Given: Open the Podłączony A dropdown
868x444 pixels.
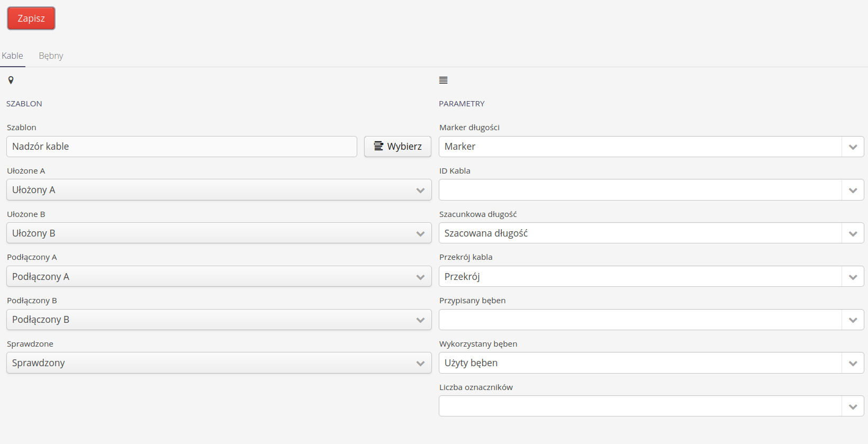Looking at the screenshot, I should (x=219, y=277).
